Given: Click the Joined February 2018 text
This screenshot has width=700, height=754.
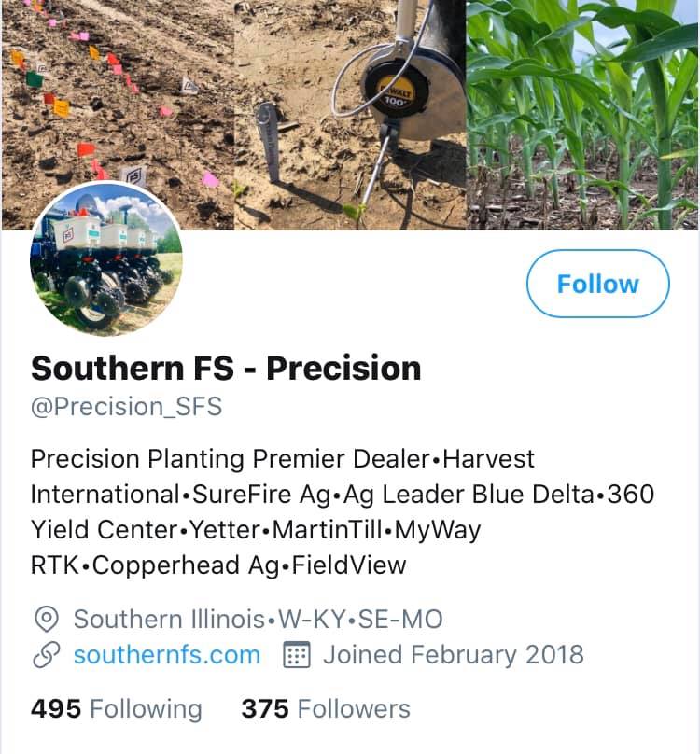Looking at the screenshot, I should [x=453, y=654].
